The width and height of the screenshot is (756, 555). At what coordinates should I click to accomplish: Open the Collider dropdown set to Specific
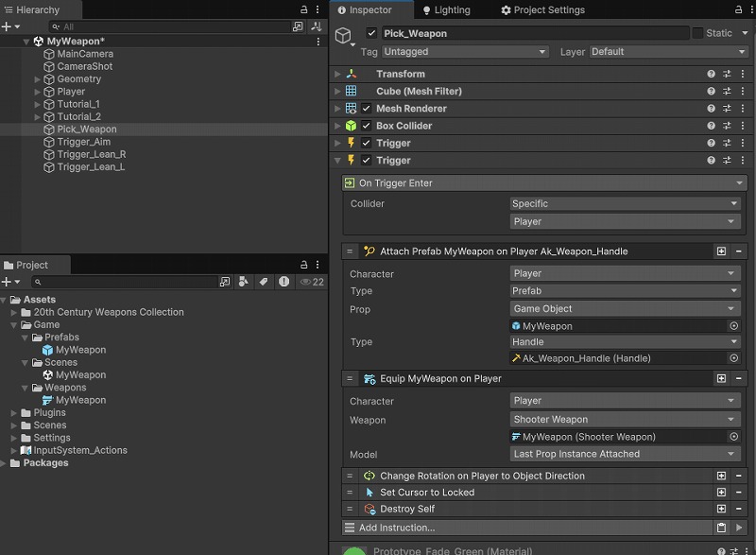(625, 203)
